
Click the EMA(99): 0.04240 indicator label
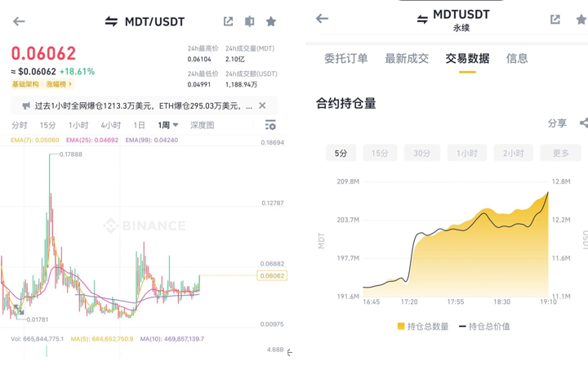click(x=152, y=140)
